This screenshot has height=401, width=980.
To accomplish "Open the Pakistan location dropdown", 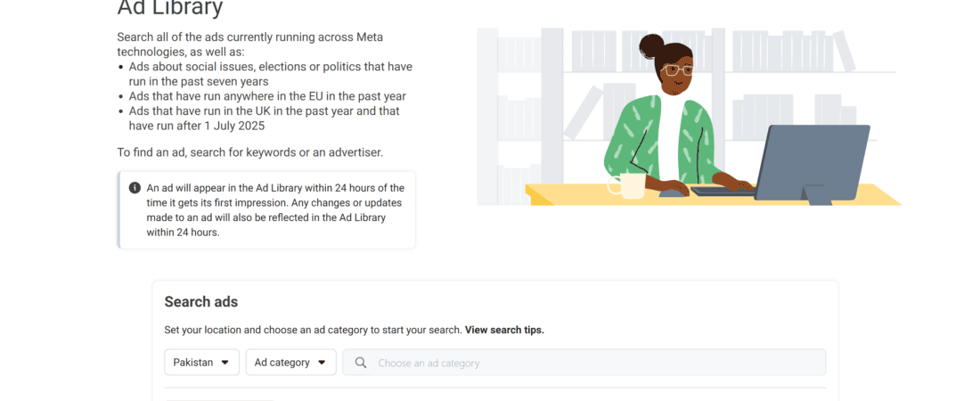I will coord(202,362).
